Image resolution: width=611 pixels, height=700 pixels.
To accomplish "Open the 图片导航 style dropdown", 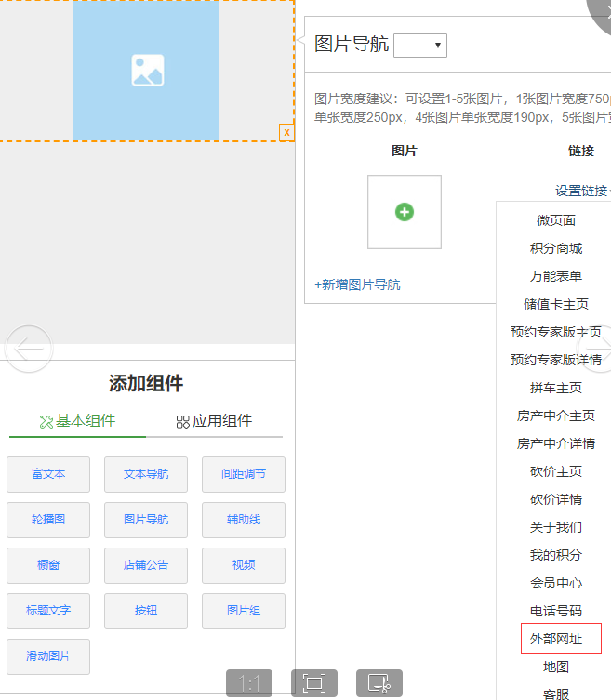I will pyautogui.click(x=420, y=45).
